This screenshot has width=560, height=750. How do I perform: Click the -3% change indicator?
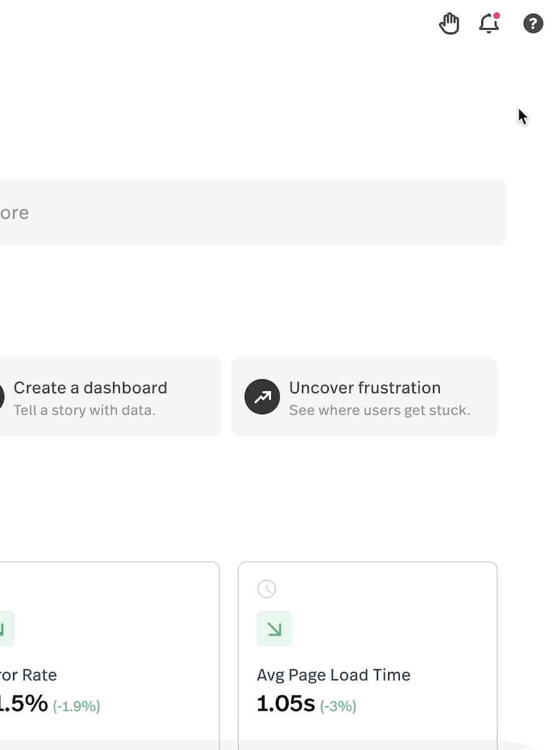pos(338,706)
